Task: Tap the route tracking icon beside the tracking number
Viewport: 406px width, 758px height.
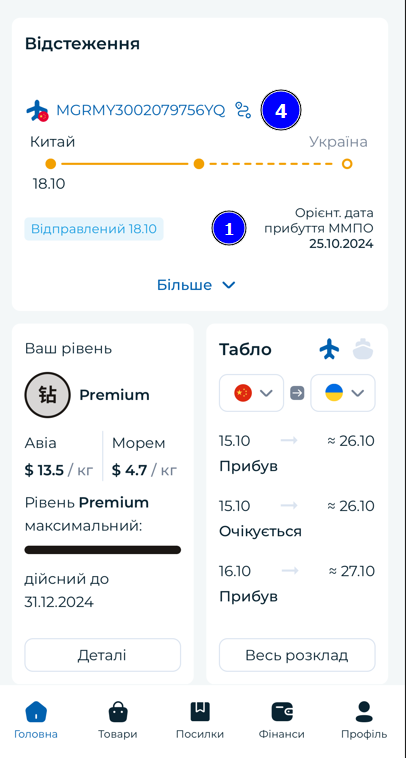Action: coord(243,110)
